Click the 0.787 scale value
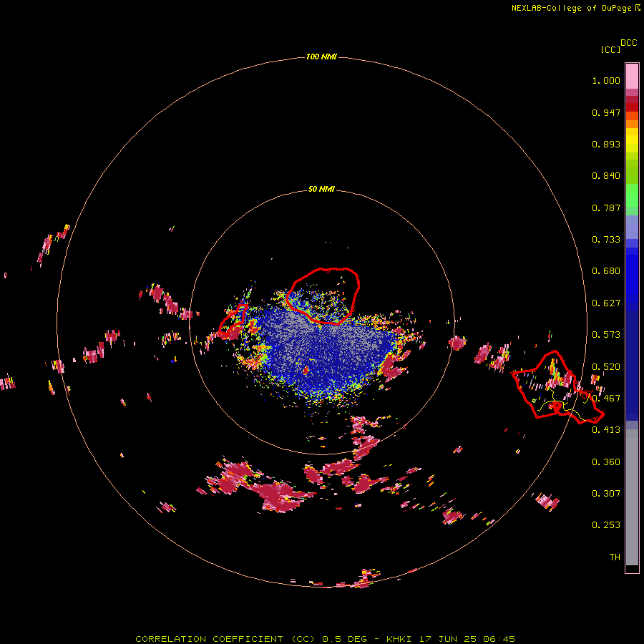Image resolution: width=644 pixels, height=644 pixels. 606,208
